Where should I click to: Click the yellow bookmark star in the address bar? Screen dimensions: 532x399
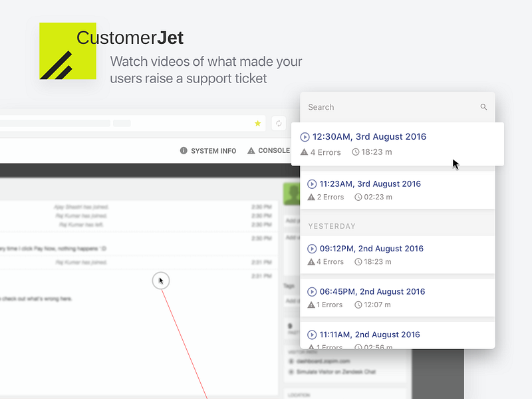(x=258, y=124)
